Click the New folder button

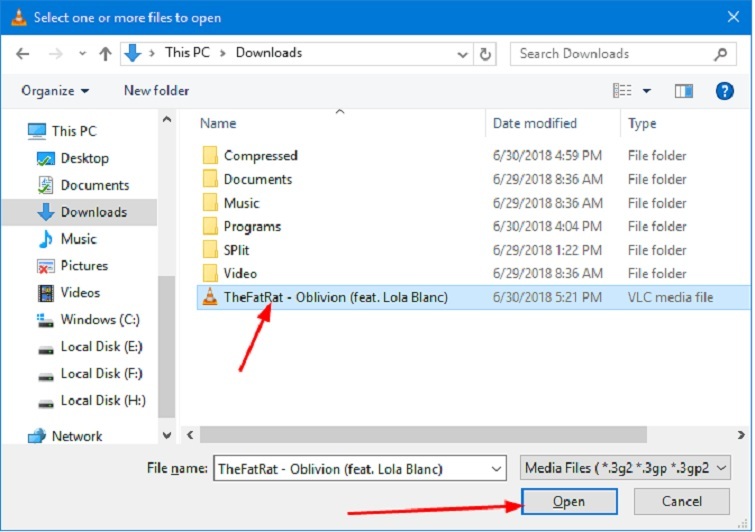156,91
